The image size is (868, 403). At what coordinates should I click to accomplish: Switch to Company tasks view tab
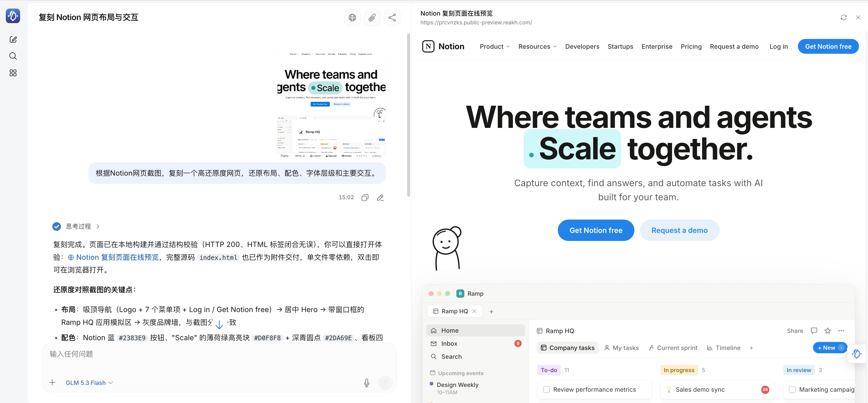567,348
